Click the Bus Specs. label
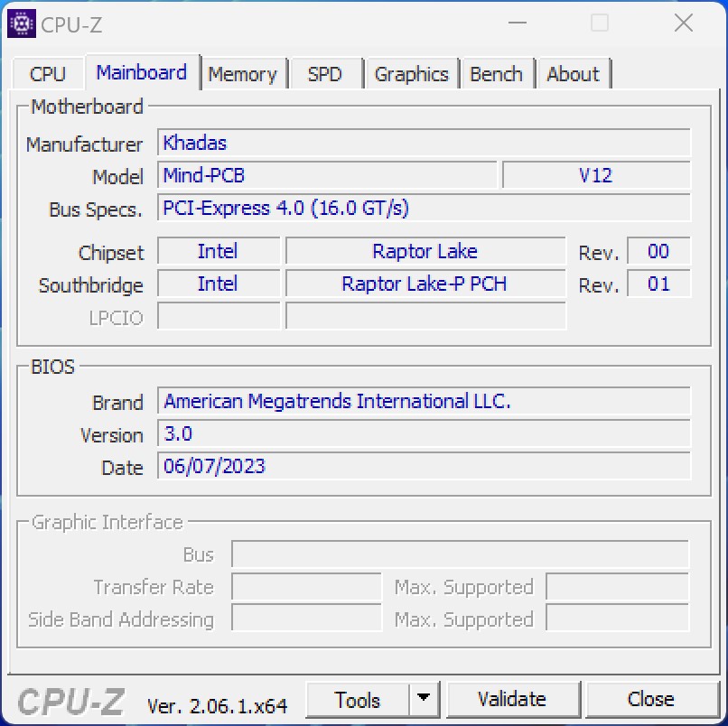The image size is (728, 726). [x=95, y=209]
